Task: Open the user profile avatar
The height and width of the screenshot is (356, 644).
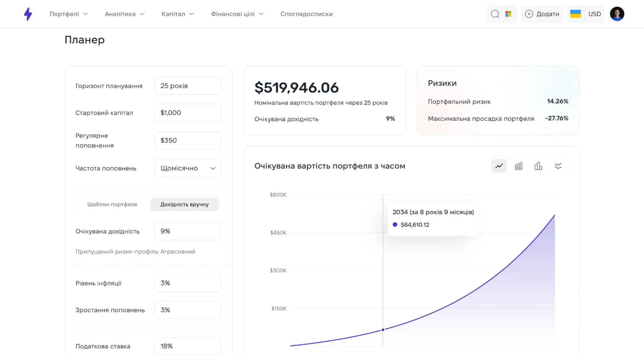Action: coord(617,14)
